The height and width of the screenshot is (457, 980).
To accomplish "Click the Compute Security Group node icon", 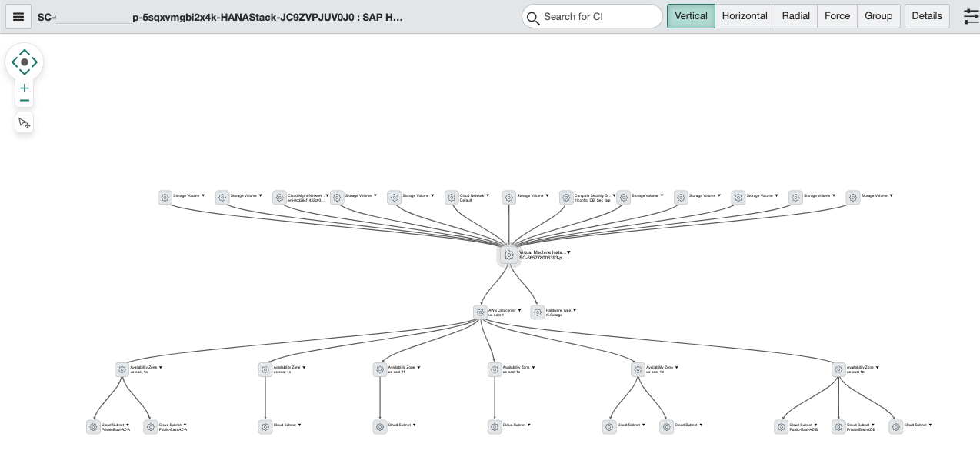I will 566,197.
